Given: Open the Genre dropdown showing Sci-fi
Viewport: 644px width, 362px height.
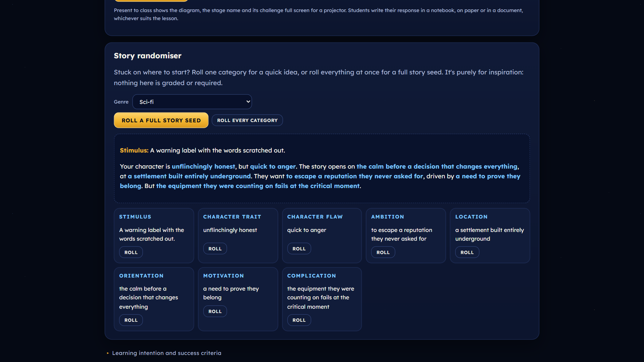Looking at the screenshot, I should pyautogui.click(x=192, y=102).
